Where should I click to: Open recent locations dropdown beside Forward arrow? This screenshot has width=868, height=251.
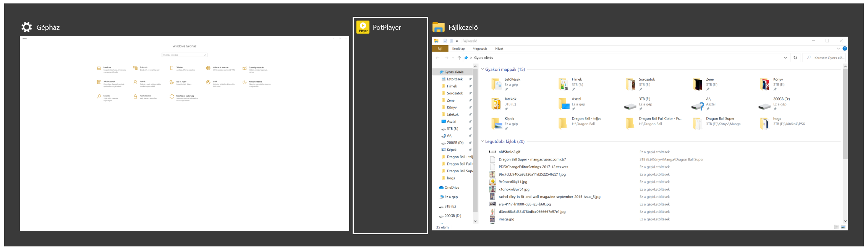tap(453, 58)
